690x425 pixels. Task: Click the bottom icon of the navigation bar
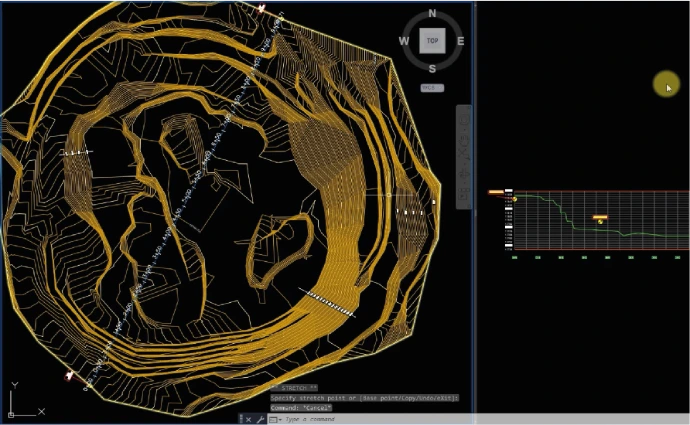[x=463, y=194]
